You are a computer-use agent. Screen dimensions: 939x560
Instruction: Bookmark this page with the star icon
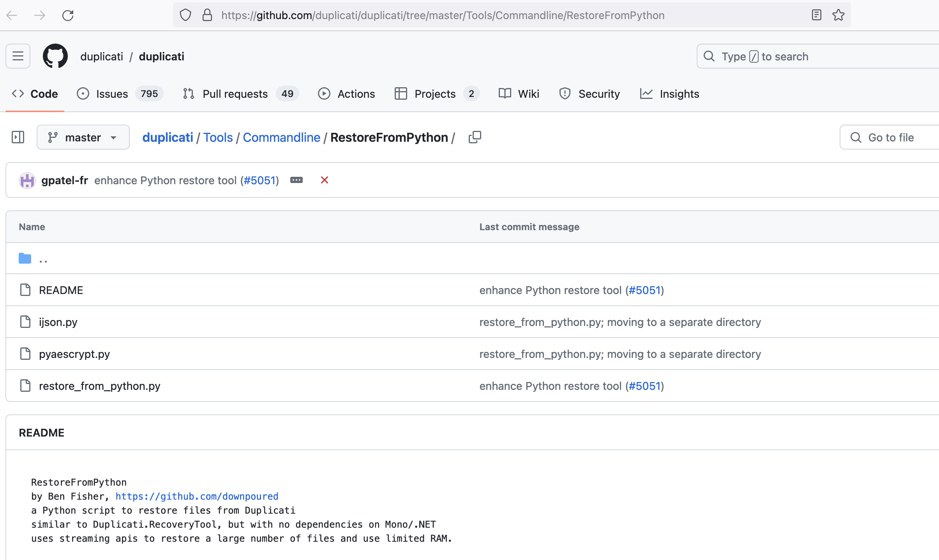point(838,15)
